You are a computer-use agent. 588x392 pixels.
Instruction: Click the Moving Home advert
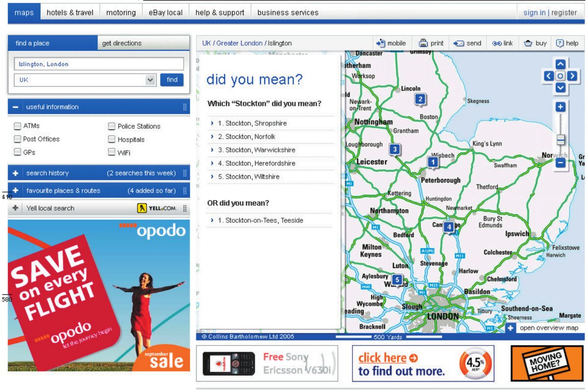click(547, 364)
